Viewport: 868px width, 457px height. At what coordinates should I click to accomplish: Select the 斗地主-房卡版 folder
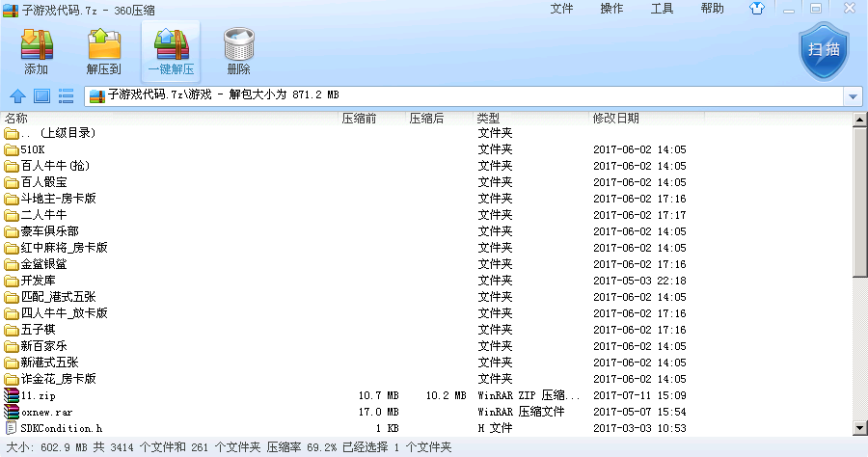58,199
